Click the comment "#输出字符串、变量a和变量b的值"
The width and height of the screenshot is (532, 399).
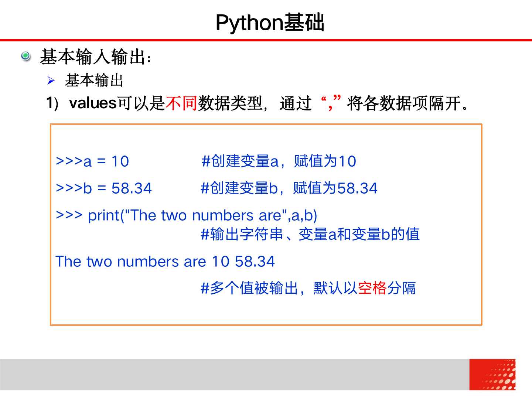pos(310,234)
